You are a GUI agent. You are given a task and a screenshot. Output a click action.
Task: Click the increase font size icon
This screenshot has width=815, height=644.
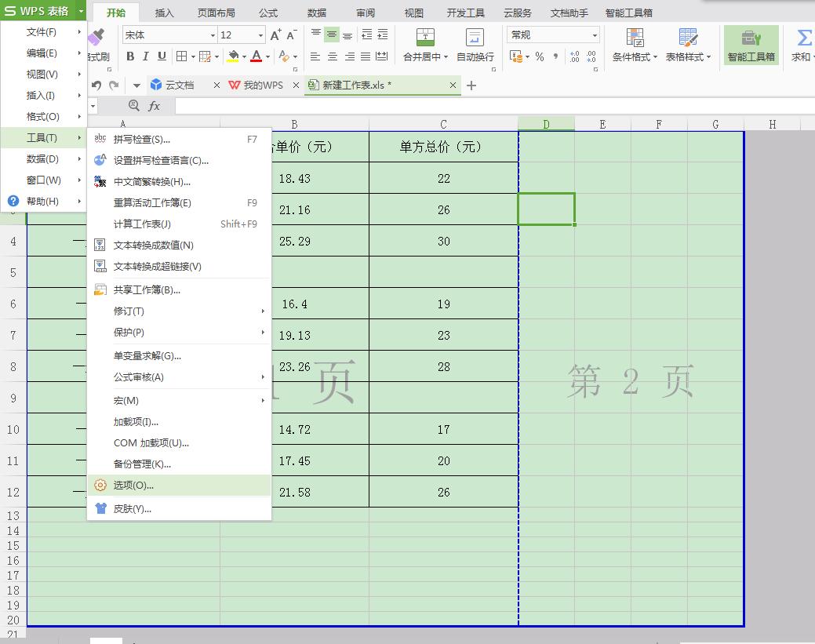pos(274,34)
